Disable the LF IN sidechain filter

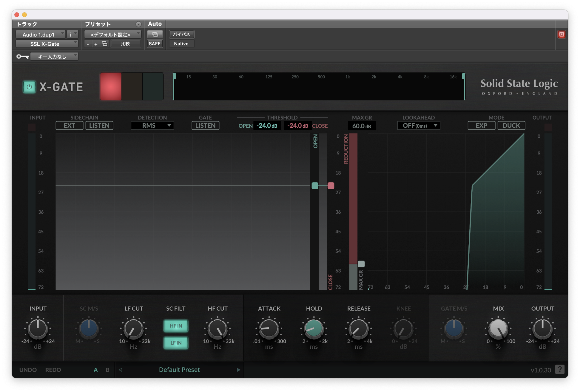tap(176, 343)
